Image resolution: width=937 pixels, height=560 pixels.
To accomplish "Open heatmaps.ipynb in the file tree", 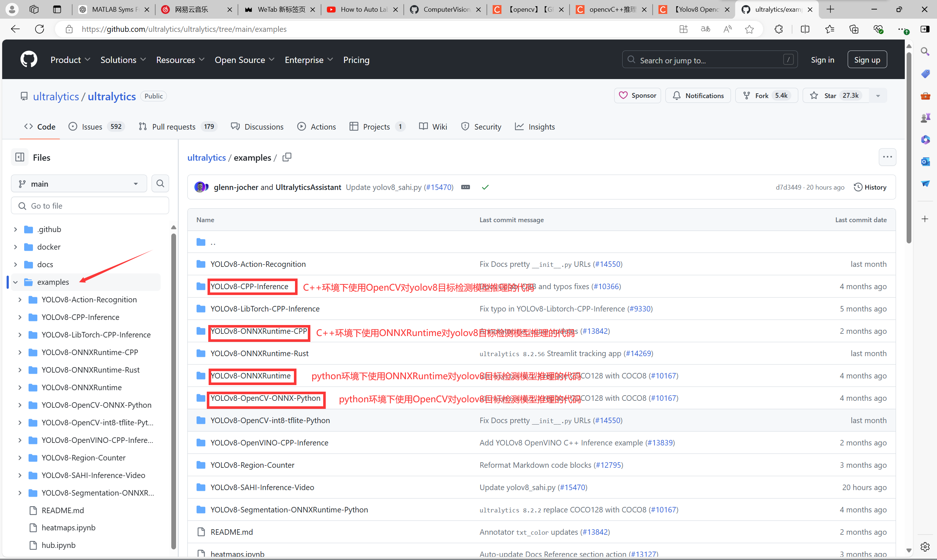I will [x=68, y=527].
